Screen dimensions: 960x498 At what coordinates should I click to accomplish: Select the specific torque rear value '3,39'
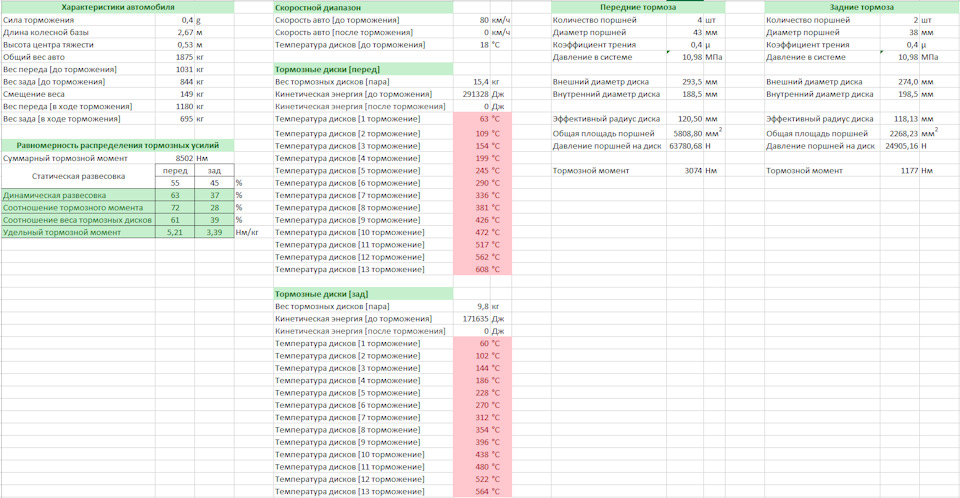[214, 232]
